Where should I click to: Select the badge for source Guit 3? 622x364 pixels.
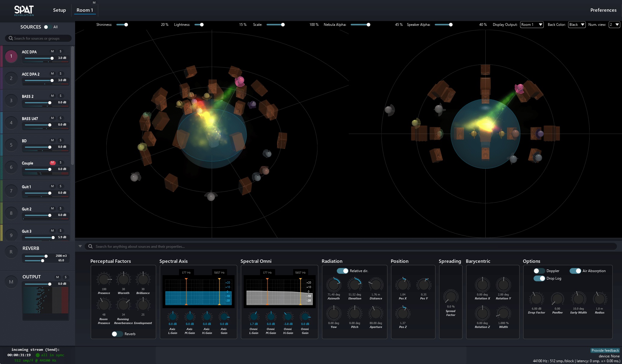(x=11, y=235)
